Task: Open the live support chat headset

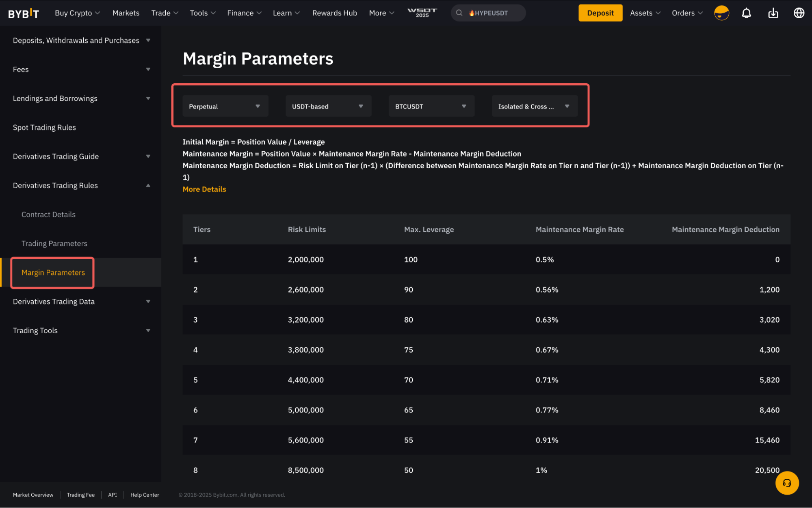Action: [x=787, y=483]
